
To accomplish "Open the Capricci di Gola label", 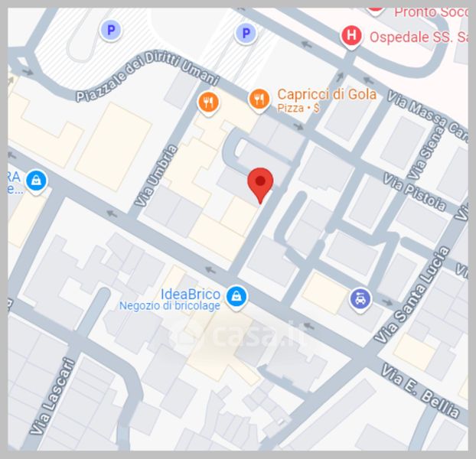I will [x=327, y=94].
